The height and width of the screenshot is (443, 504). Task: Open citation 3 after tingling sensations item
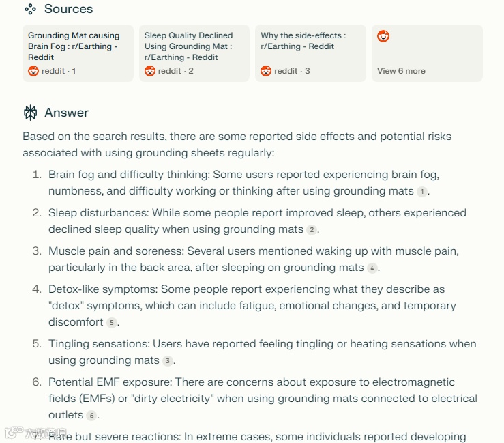click(168, 361)
